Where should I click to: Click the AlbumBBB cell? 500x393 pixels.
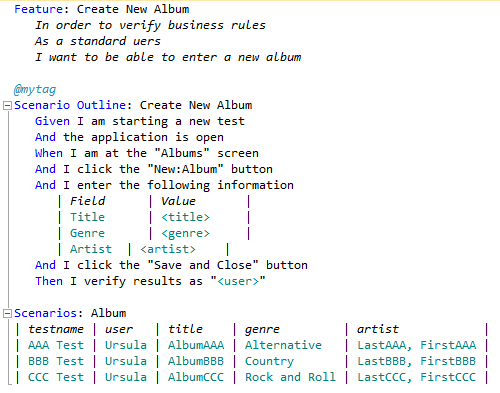click(196, 361)
